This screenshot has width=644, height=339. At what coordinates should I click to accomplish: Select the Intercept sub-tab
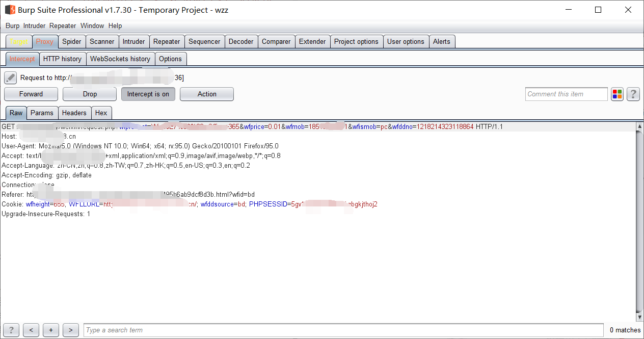[22, 59]
